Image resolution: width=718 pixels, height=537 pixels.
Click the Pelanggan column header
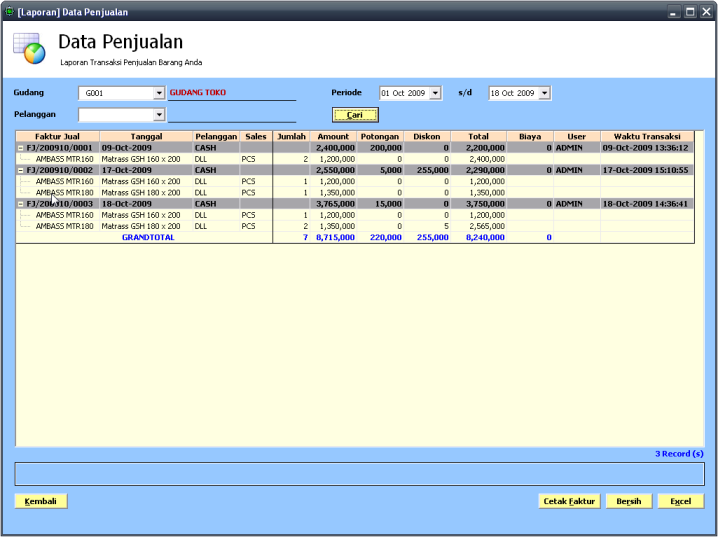pos(216,136)
